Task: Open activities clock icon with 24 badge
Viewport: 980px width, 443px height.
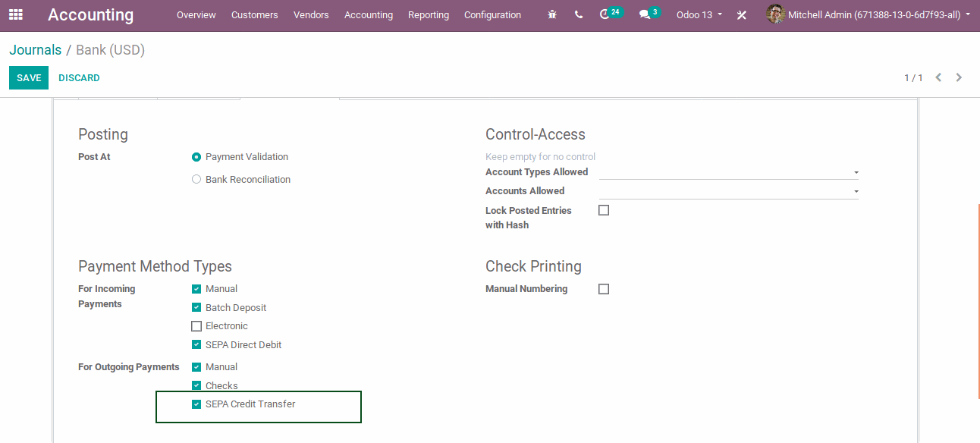Action: pos(605,14)
